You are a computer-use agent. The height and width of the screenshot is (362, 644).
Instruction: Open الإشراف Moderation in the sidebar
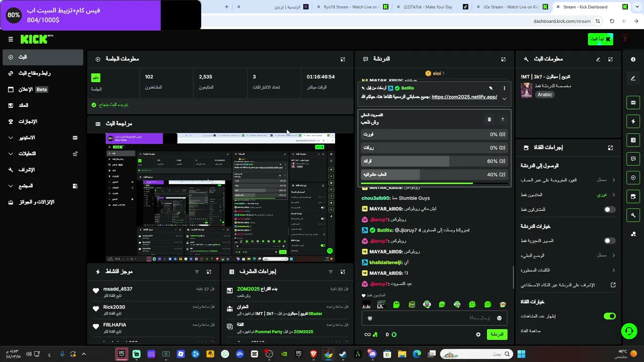(x=42, y=170)
